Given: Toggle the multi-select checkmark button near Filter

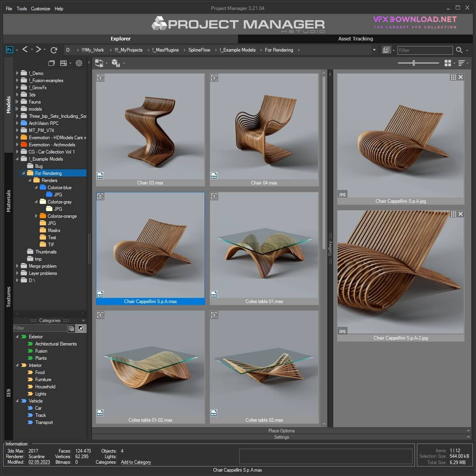Looking at the screenshot, I should (386, 50).
